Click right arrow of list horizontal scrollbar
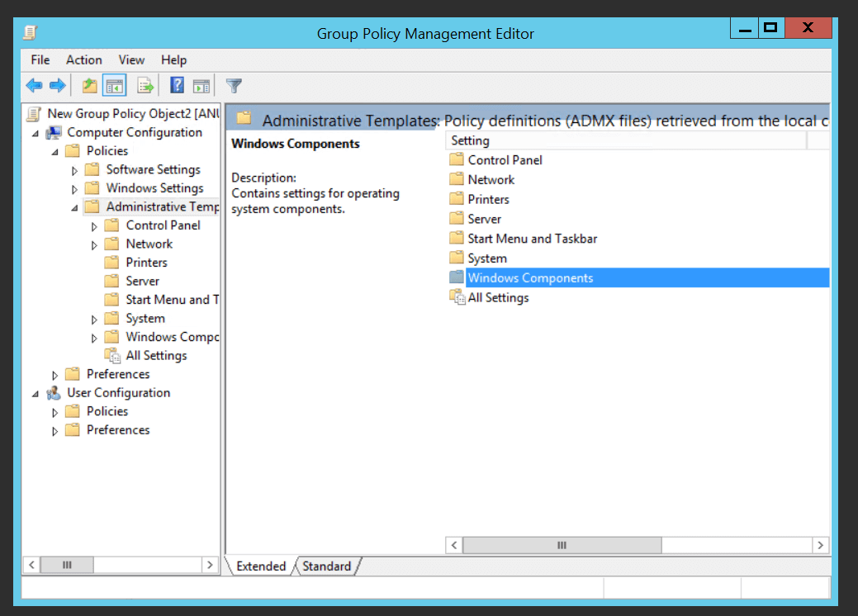This screenshot has height=616, width=858. tap(820, 545)
